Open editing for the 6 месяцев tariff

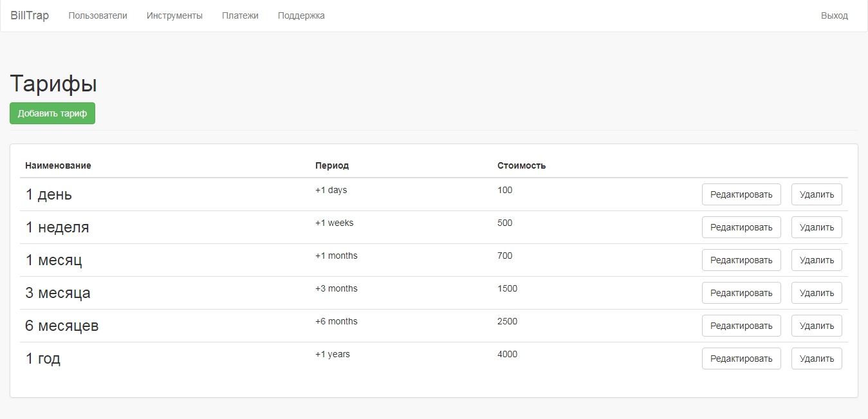pos(741,326)
